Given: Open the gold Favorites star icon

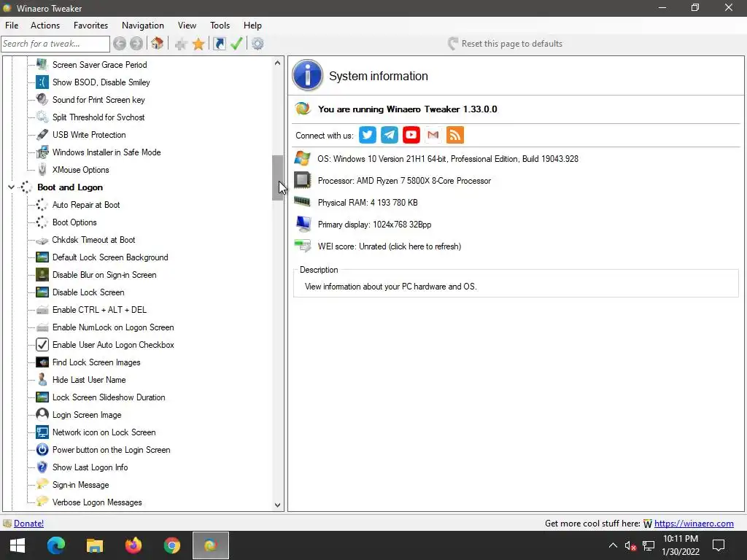Looking at the screenshot, I should pos(198,44).
